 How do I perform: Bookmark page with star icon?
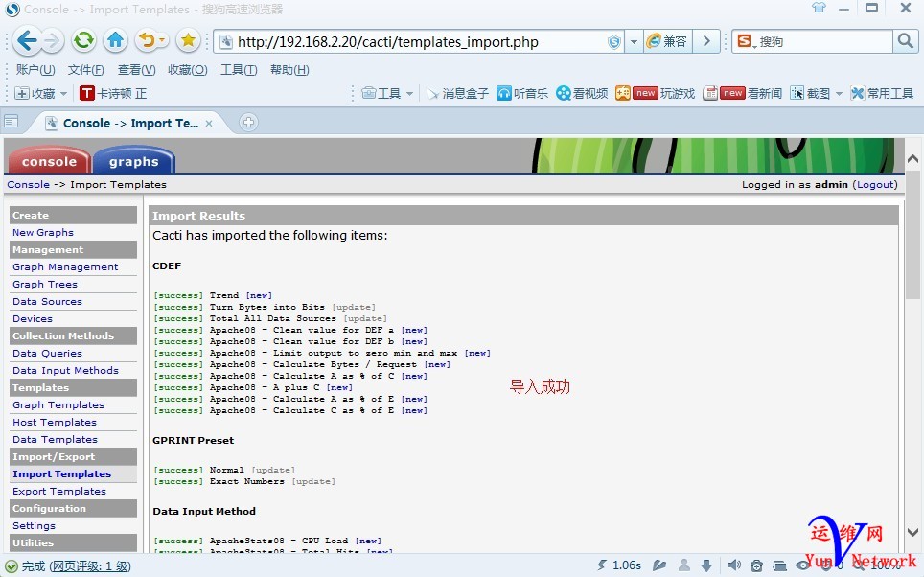coord(188,40)
